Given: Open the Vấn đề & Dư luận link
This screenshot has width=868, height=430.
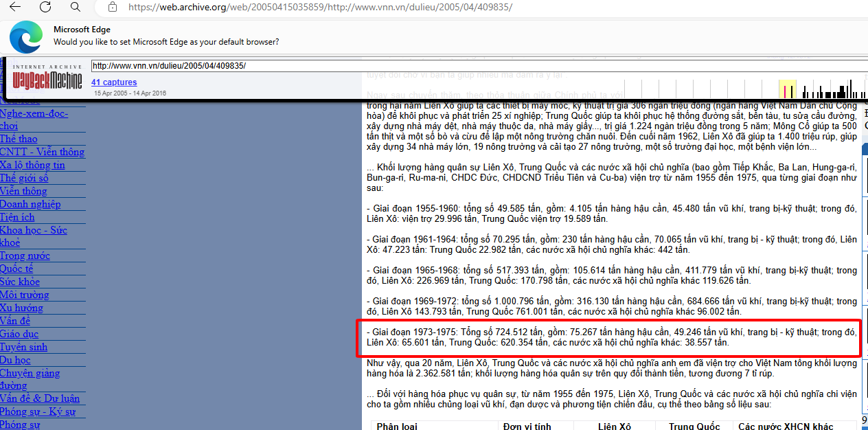Looking at the screenshot, I should tap(40, 398).
